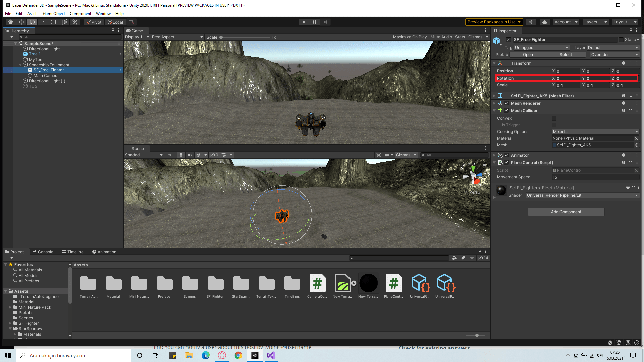Image resolution: width=644 pixels, height=362 pixels.
Task: Open the Component menu
Action: [x=80, y=14]
